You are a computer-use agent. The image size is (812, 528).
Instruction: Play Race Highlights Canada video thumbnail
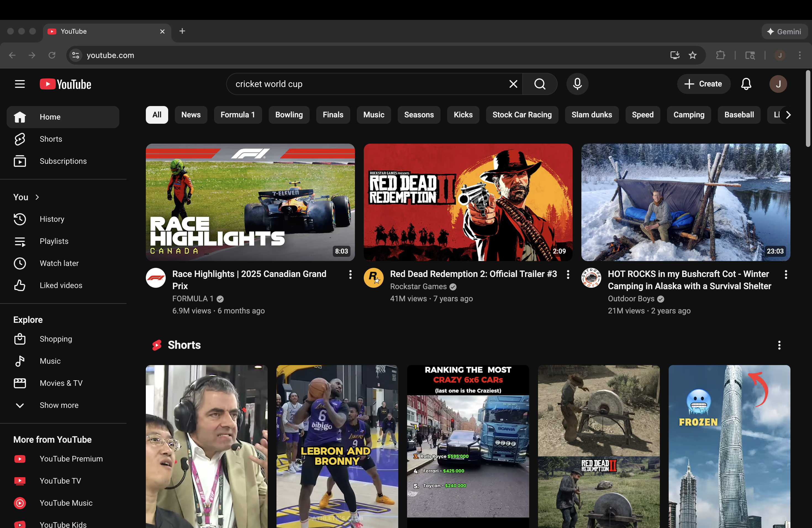(250, 202)
